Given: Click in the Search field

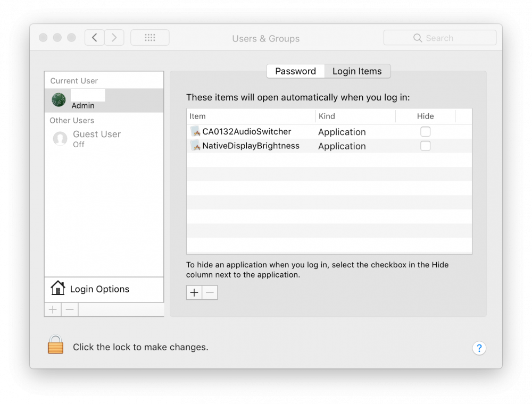Looking at the screenshot, I should click(x=440, y=38).
